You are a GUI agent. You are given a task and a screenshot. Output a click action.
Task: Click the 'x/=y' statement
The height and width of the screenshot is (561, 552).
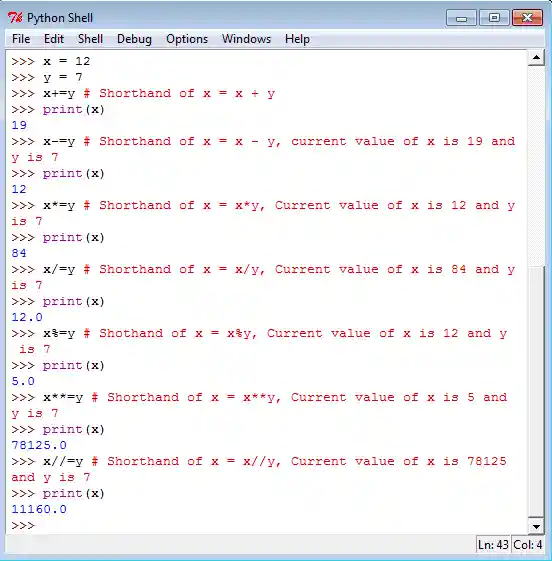coord(59,269)
